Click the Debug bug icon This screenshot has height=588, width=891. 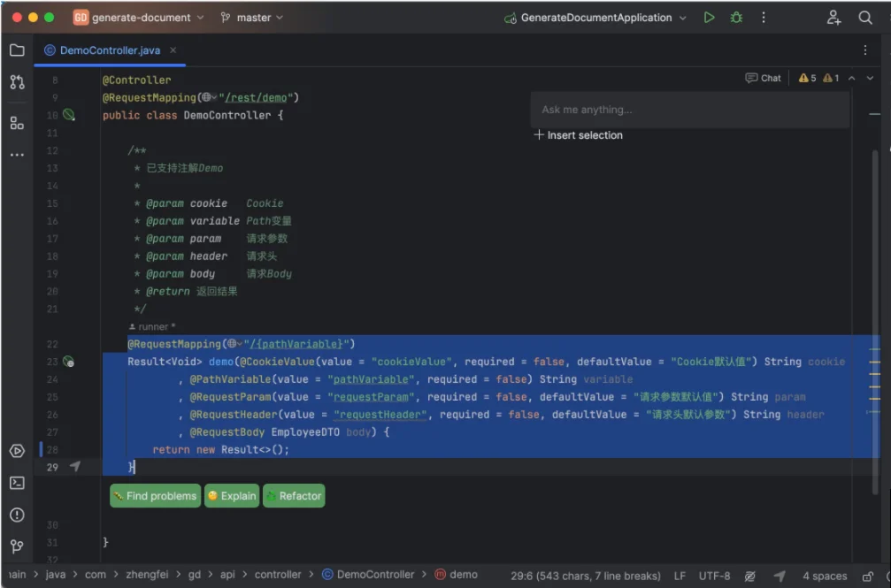point(736,18)
